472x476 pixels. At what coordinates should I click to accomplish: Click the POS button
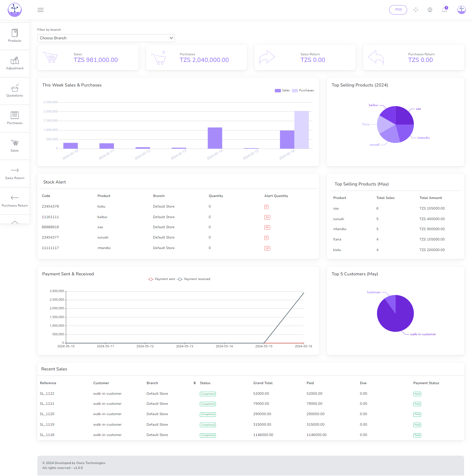398,10
